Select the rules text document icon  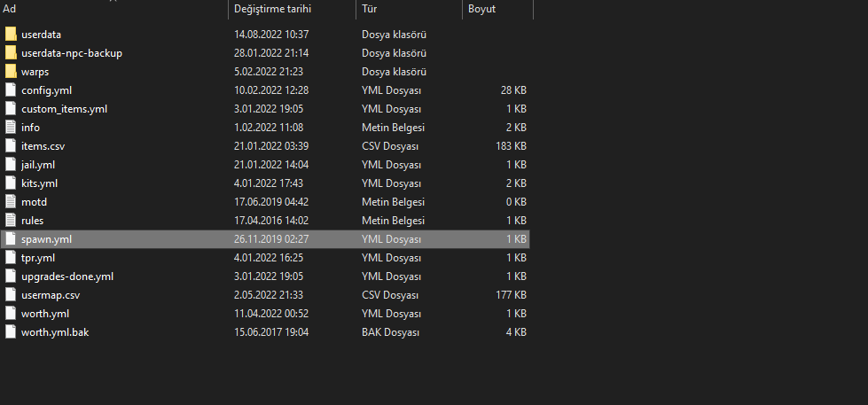[x=11, y=220]
